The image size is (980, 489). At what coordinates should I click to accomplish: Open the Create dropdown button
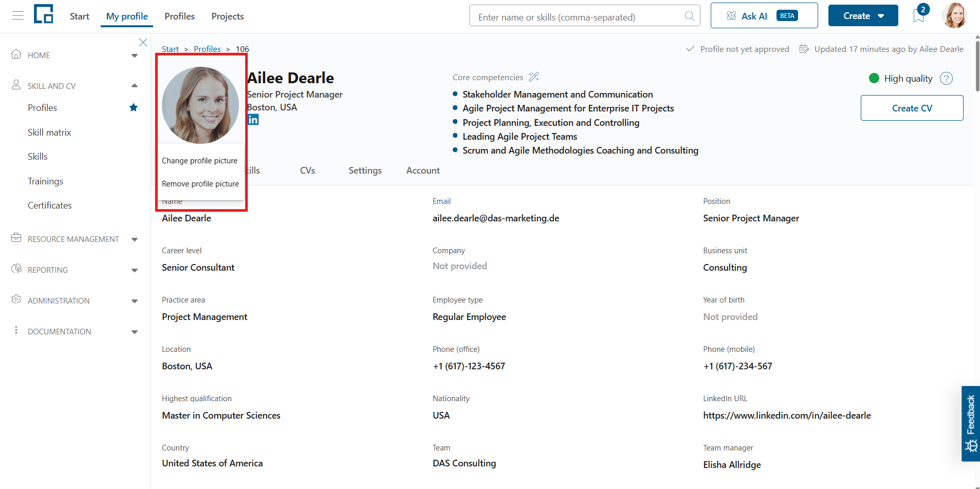863,16
